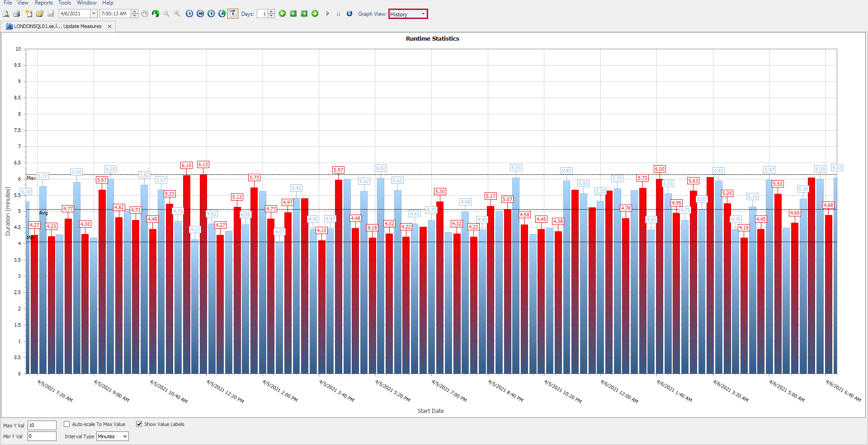Uncheck Show Value Labels checkbox

pyautogui.click(x=139, y=424)
